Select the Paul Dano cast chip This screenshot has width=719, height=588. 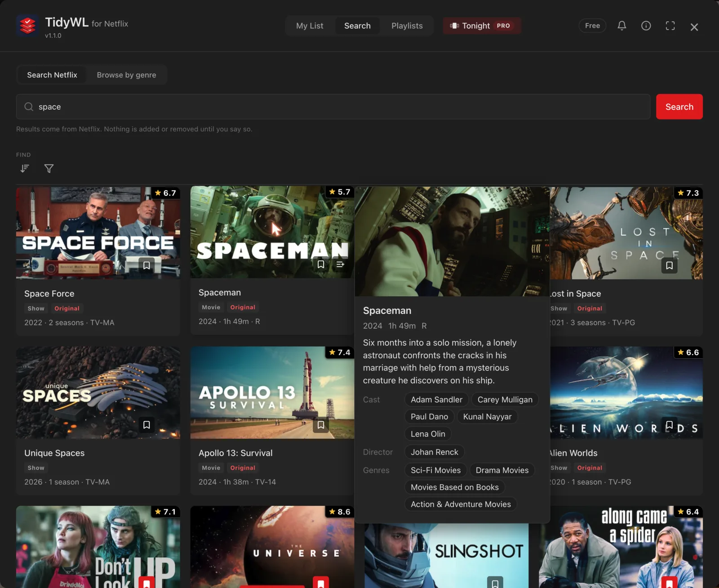[429, 417]
